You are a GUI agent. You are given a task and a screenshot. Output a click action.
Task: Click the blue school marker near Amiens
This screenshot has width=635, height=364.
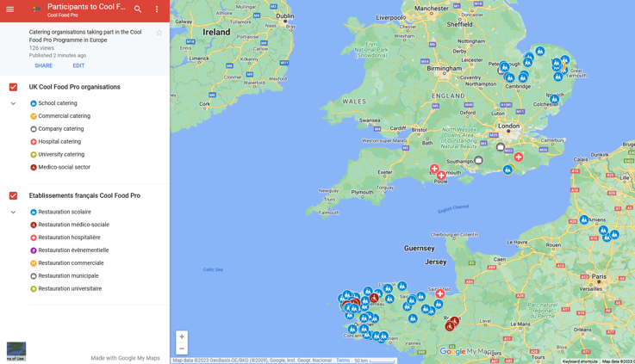click(584, 219)
